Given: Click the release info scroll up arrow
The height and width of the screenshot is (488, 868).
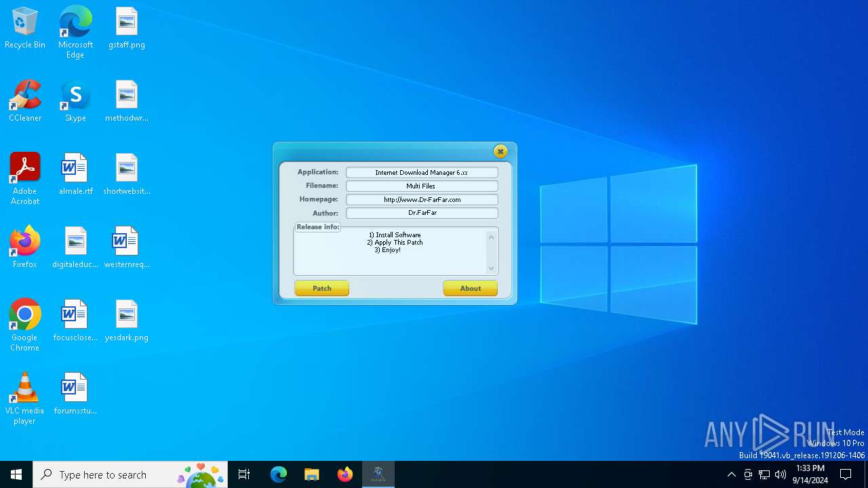Looking at the screenshot, I should (x=492, y=237).
